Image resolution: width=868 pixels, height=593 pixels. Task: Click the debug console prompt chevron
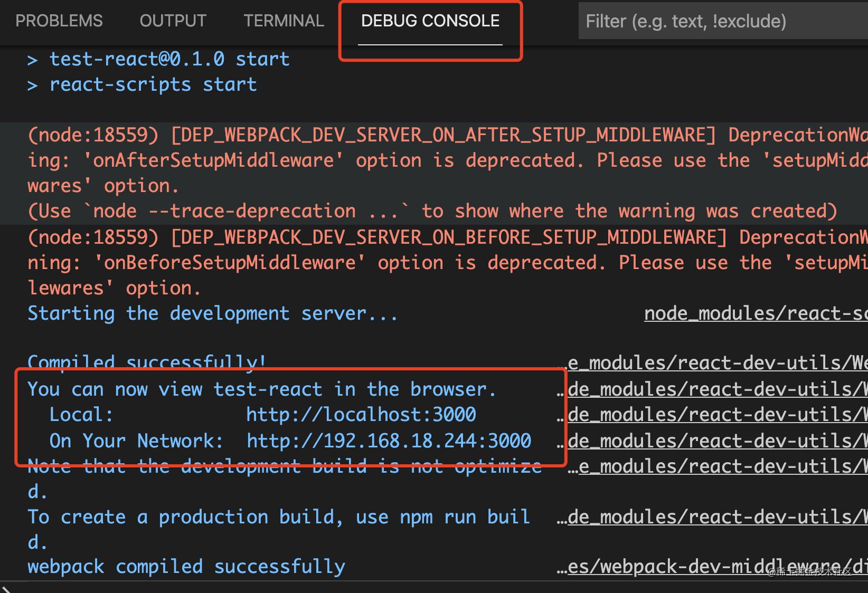coord(6,589)
